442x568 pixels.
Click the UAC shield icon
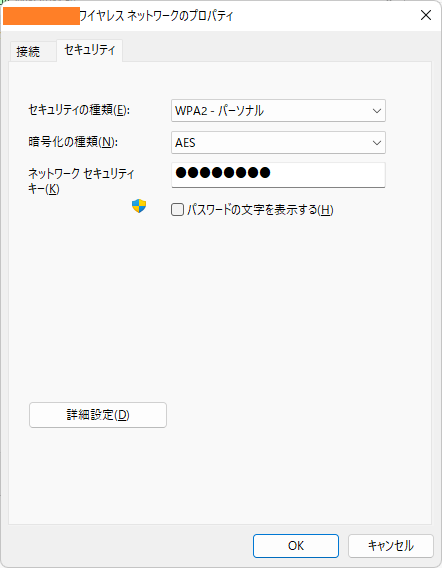(x=139, y=206)
